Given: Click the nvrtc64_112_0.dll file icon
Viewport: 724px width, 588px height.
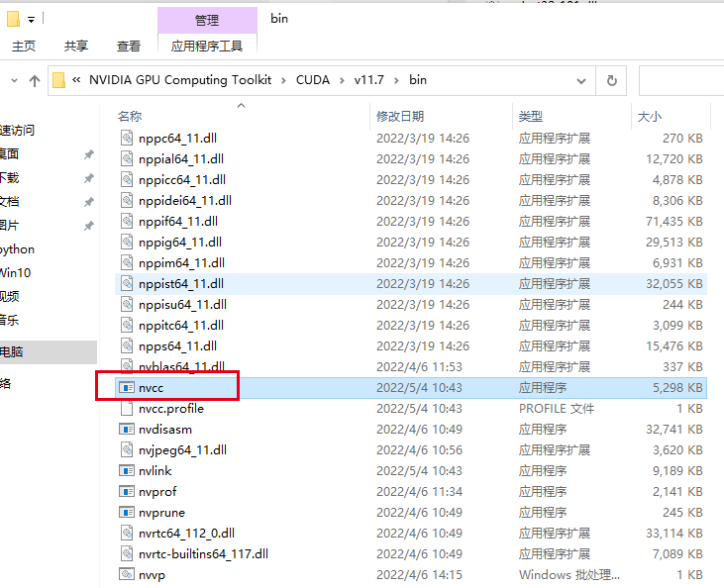Looking at the screenshot, I should coord(127,533).
